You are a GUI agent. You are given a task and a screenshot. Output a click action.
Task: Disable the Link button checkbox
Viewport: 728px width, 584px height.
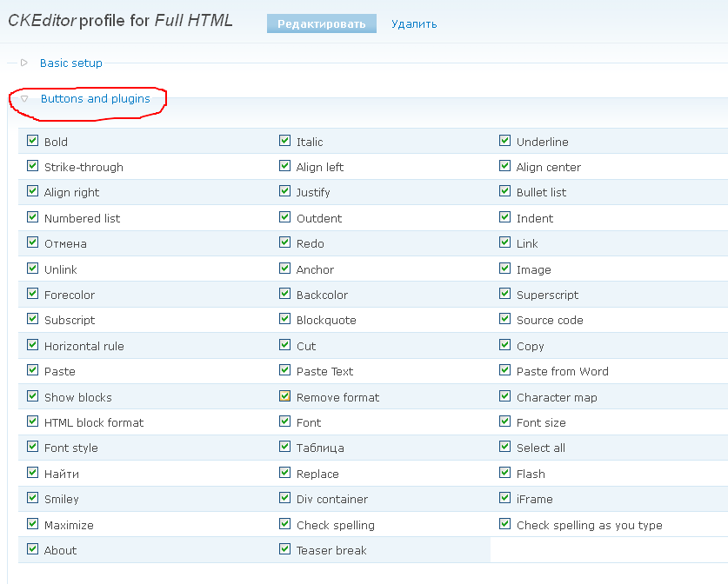pyautogui.click(x=504, y=242)
